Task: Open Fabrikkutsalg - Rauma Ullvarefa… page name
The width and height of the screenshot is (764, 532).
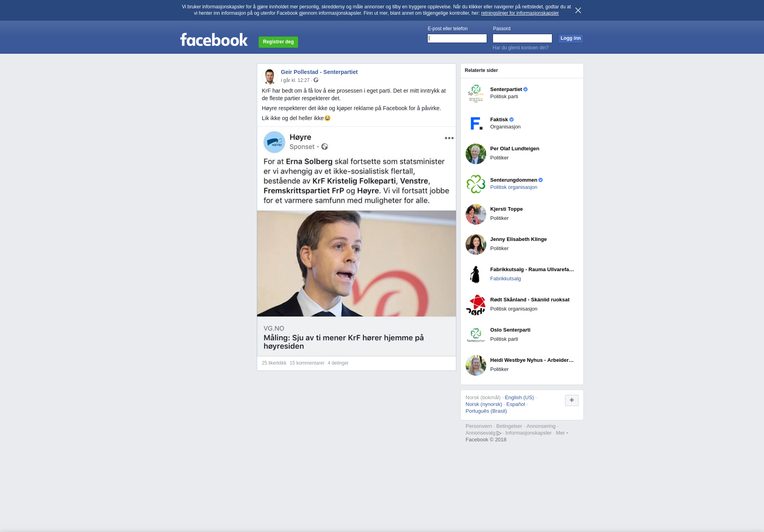Action: coord(532,270)
